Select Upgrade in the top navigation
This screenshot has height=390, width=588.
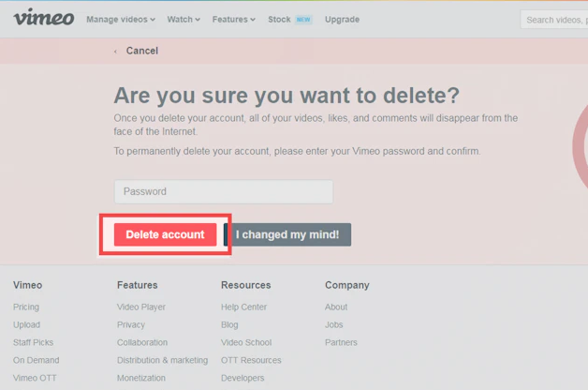[342, 20]
